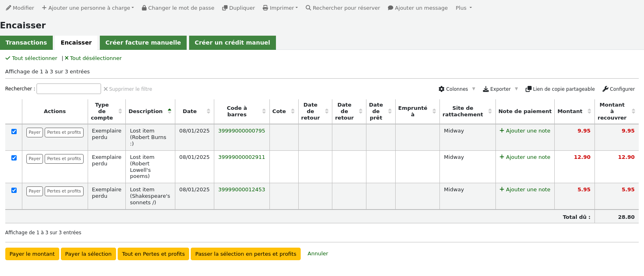The image size is (644, 276).
Task: Open the Imprimer dropdown menu
Action: 280,8
